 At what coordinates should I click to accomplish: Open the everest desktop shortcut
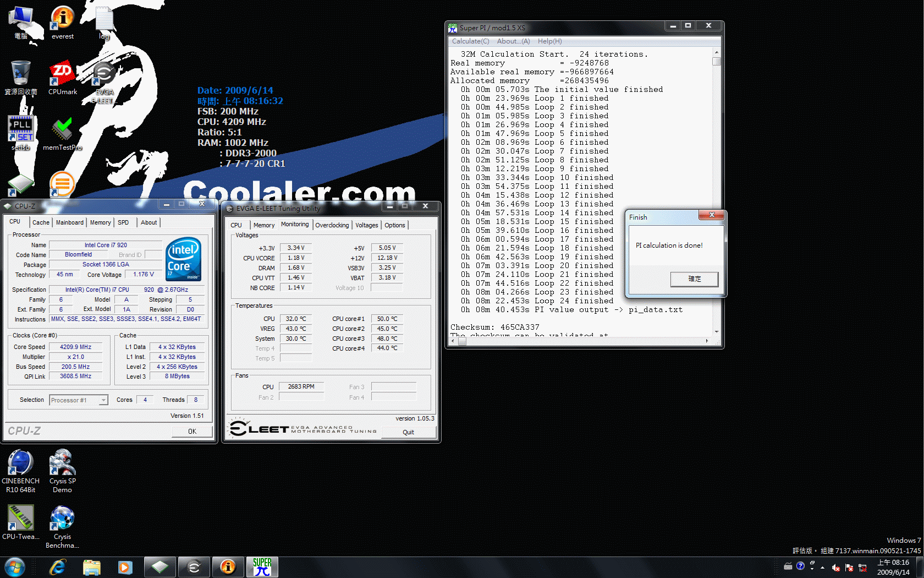tap(63, 23)
